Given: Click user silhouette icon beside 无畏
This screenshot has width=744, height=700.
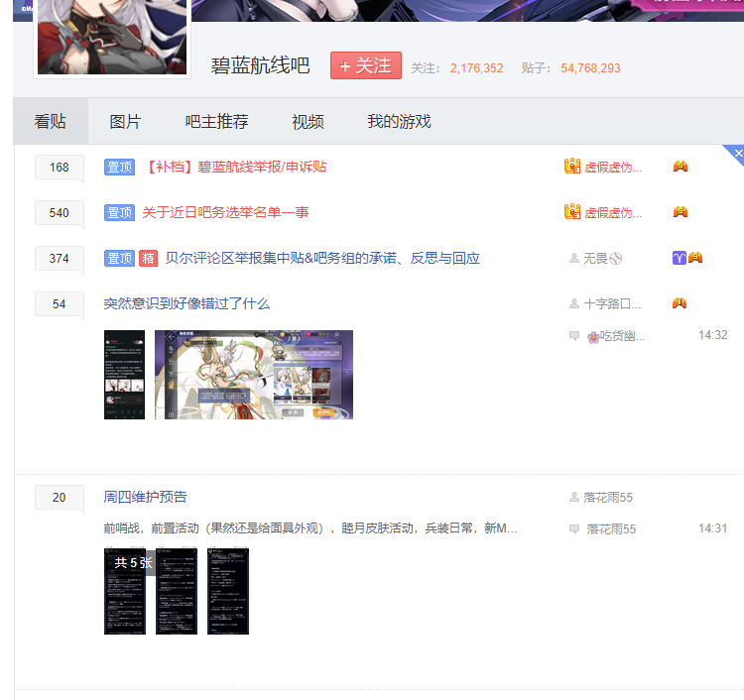Looking at the screenshot, I should click(x=574, y=259).
